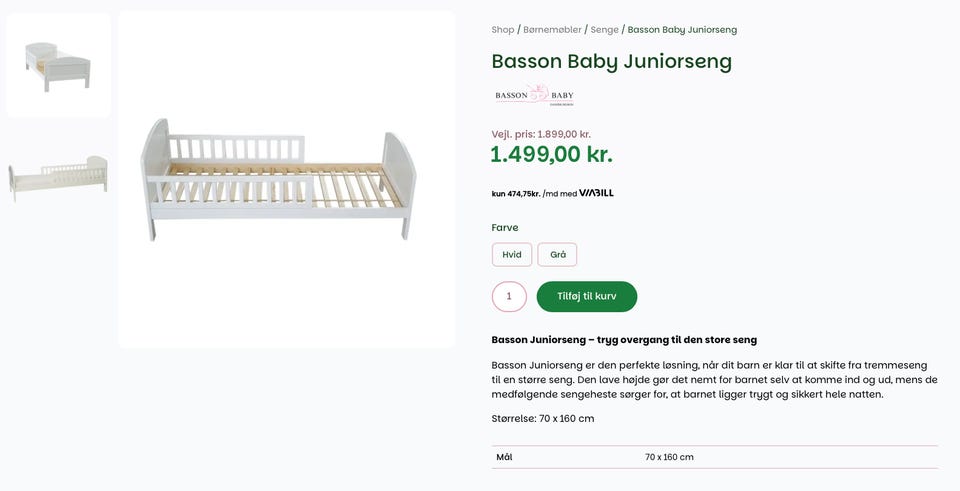Click the ViaBill logo
Viewport: 960px width, 491px height.
[x=596, y=193]
